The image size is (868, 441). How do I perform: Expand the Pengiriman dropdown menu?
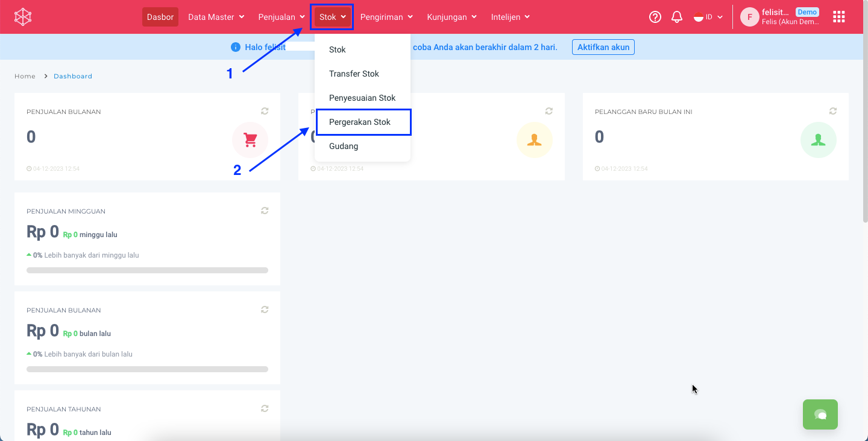pyautogui.click(x=386, y=17)
